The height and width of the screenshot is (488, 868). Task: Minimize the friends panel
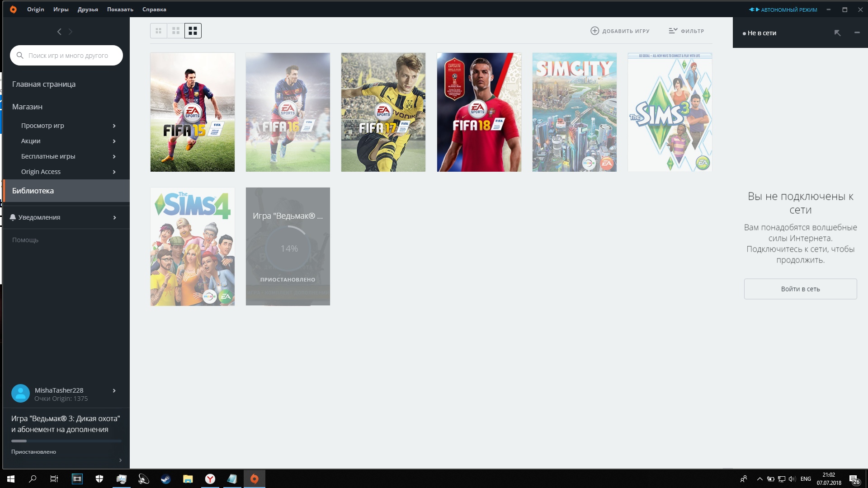(857, 33)
